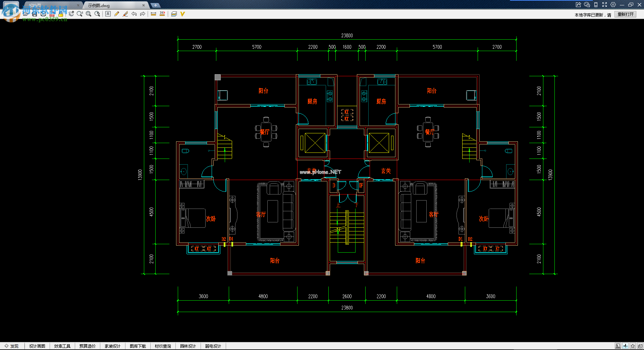The width and height of the screenshot is (644, 350).
Task: Open settings gear
Action: [613, 5]
